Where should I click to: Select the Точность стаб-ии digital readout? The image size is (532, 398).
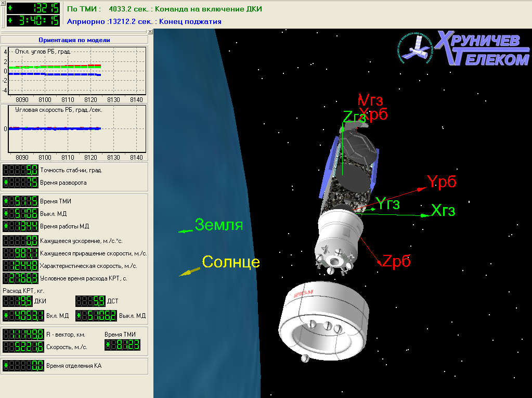(21, 170)
